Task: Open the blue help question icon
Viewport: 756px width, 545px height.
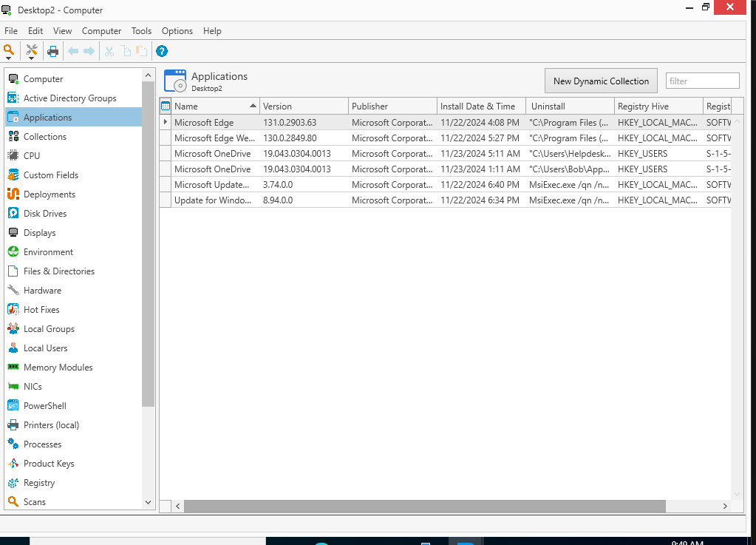Action: (x=162, y=51)
